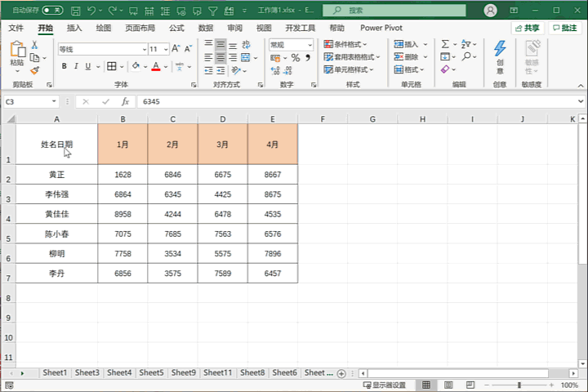Viewport: 588px width, 392px height.
Task: Select the Format Painter brush icon
Action: click(x=35, y=70)
